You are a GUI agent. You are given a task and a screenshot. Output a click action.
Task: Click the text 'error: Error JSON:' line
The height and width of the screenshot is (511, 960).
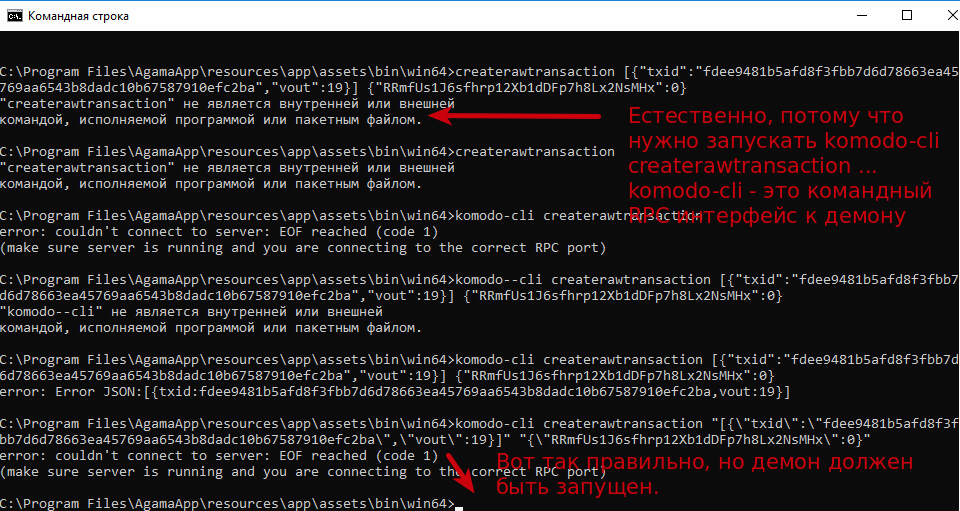[395, 392]
